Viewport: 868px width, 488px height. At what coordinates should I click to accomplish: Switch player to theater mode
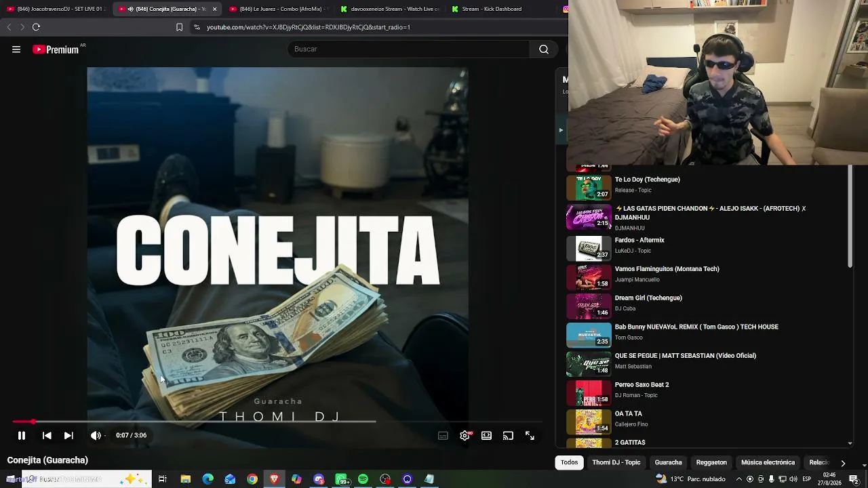(486, 436)
